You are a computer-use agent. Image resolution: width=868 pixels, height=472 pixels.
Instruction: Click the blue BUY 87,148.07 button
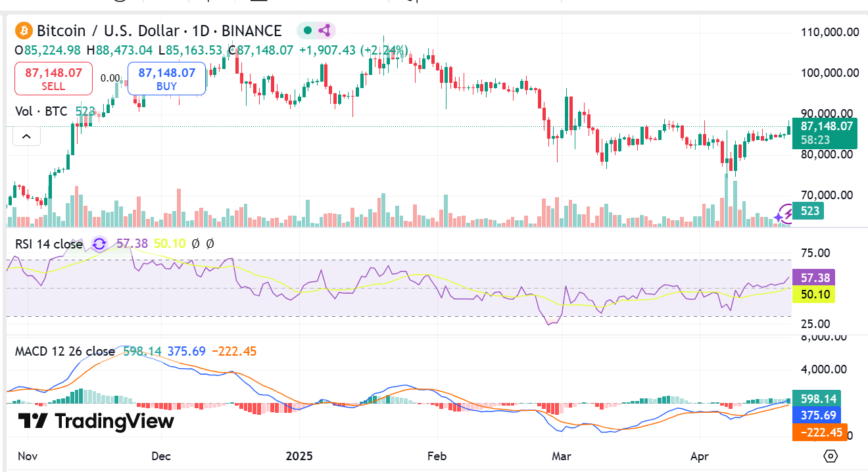(166, 79)
